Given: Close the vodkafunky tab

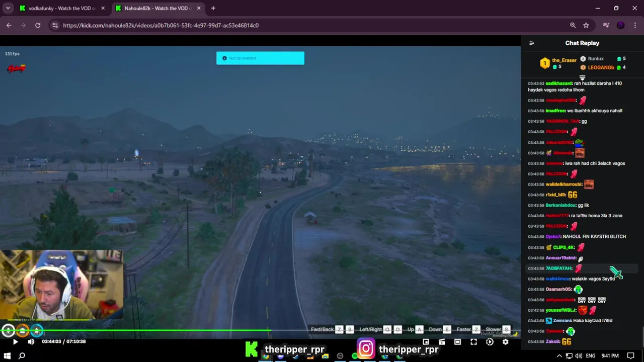Looking at the screenshot, I should [x=103, y=8].
